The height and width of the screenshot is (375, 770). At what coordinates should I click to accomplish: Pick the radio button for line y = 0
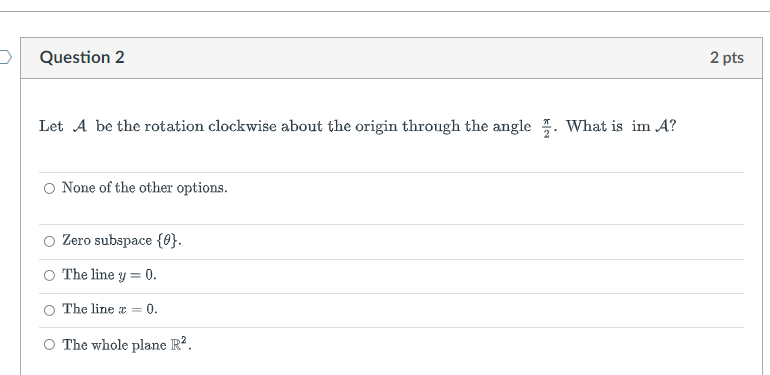(x=50, y=275)
